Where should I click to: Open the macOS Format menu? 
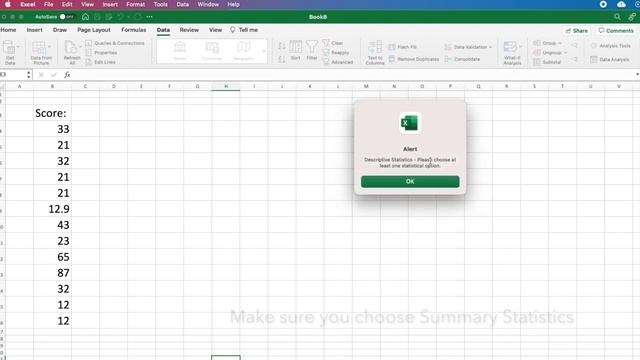[136, 4]
